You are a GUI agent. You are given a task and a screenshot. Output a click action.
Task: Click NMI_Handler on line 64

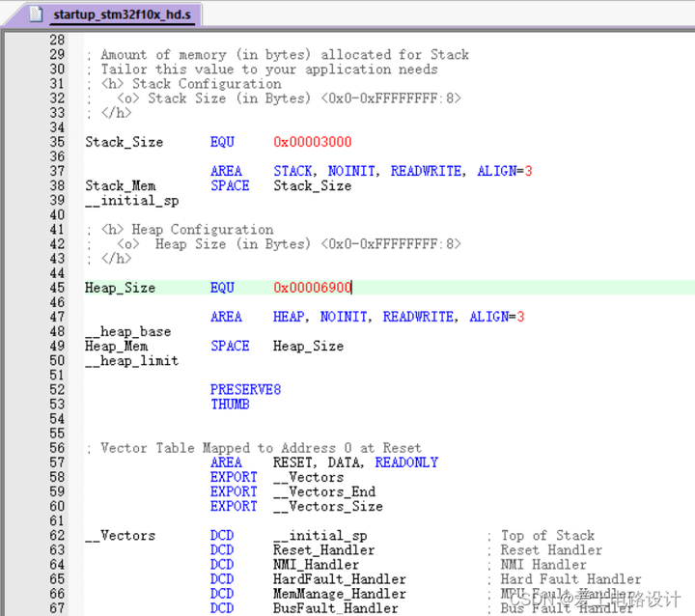click(316, 565)
